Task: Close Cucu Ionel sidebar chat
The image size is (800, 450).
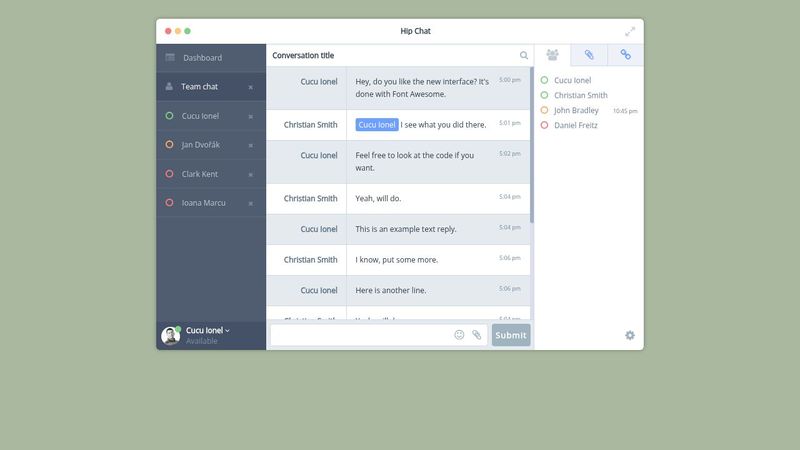Action: 251,116
